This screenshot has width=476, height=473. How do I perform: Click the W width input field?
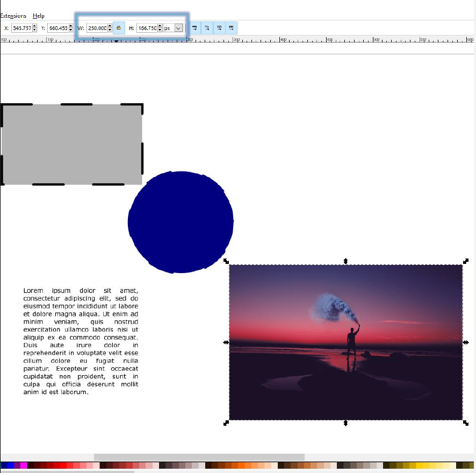click(97, 28)
